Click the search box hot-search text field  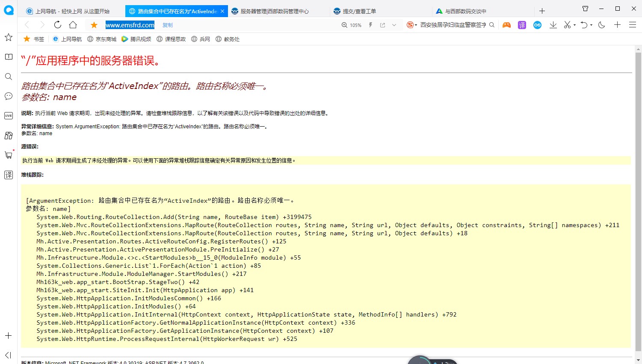(x=453, y=25)
